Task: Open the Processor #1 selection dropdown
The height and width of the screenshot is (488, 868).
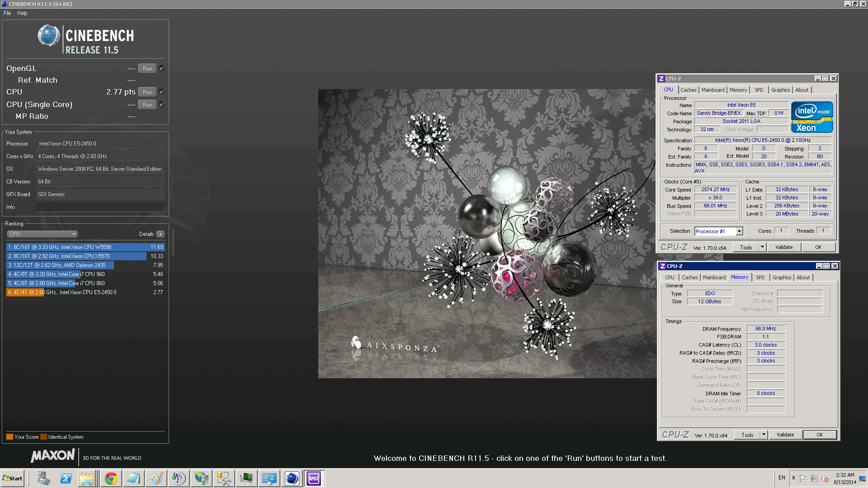Action: coord(739,231)
